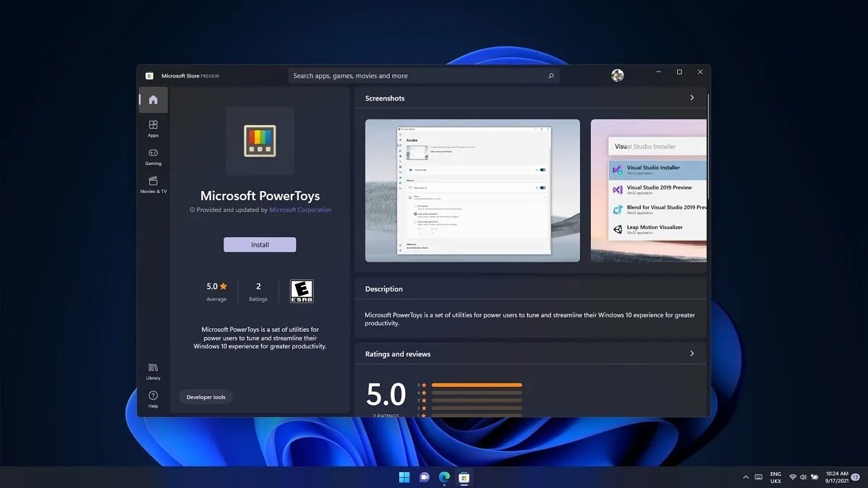Open the Start menu from taskbar
868x488 pixels.
[404, 477]
